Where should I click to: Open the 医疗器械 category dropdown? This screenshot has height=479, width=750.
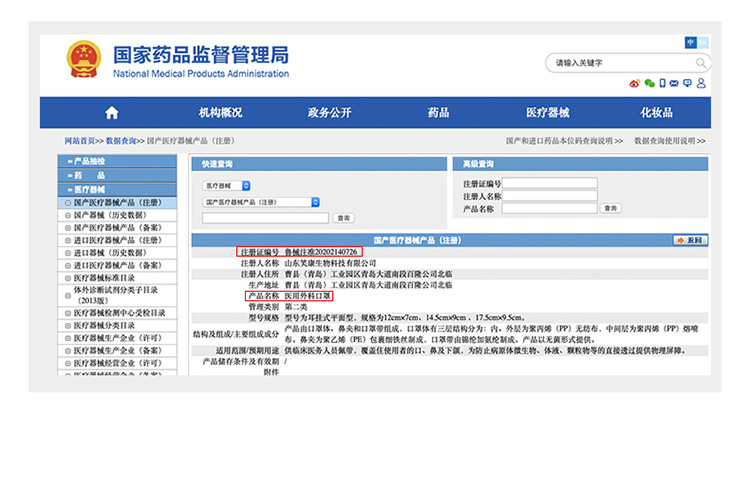pyautogui.click(x=227, y=186)
